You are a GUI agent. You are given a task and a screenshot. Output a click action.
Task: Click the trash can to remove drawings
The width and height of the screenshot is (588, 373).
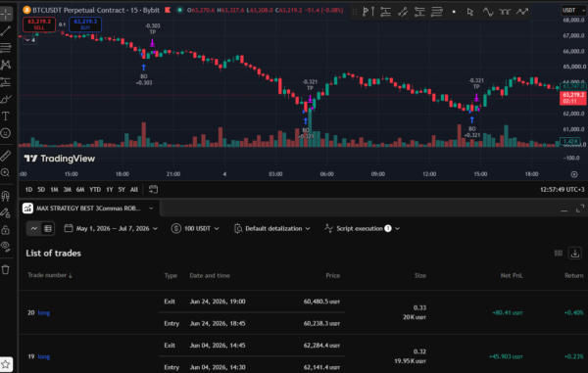coord(6,269)
